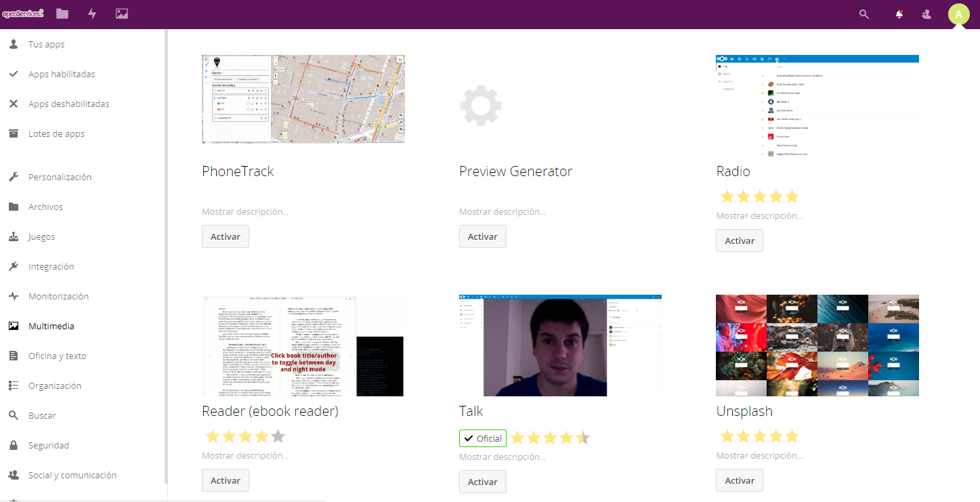Select the Multimedia category
Image resolution: width=980 pixels, height=502 pixels.
pyautogui.click(x=51, y=326)
